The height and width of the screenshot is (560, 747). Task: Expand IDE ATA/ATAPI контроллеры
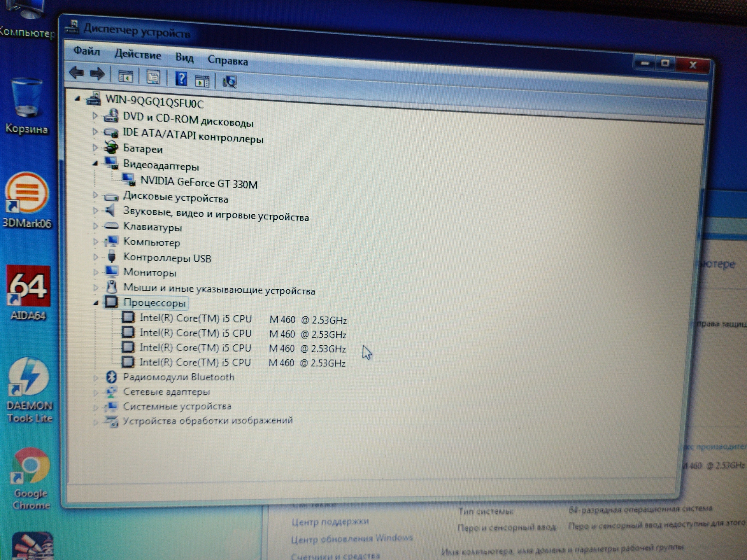[x=95, y=131]
